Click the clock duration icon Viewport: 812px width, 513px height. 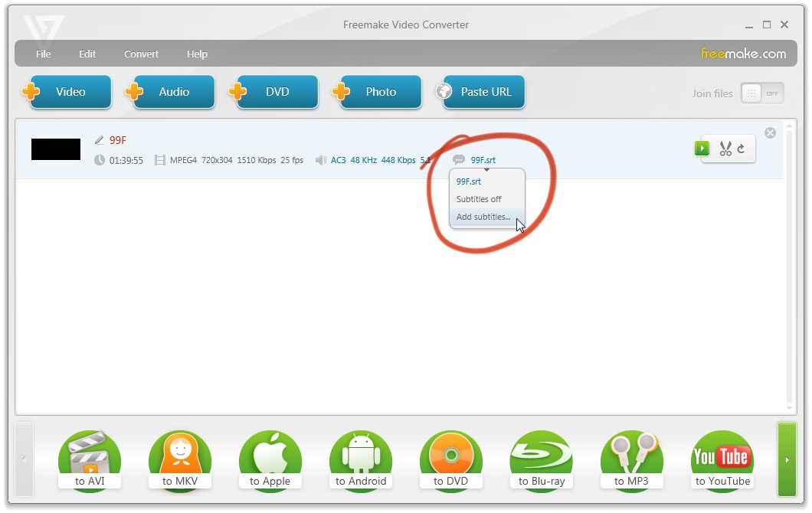coord(100,160)
